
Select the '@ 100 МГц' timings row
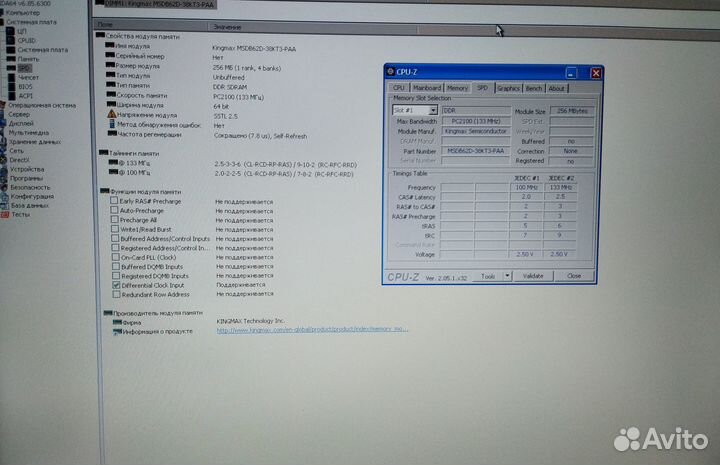tap(231, 173)
